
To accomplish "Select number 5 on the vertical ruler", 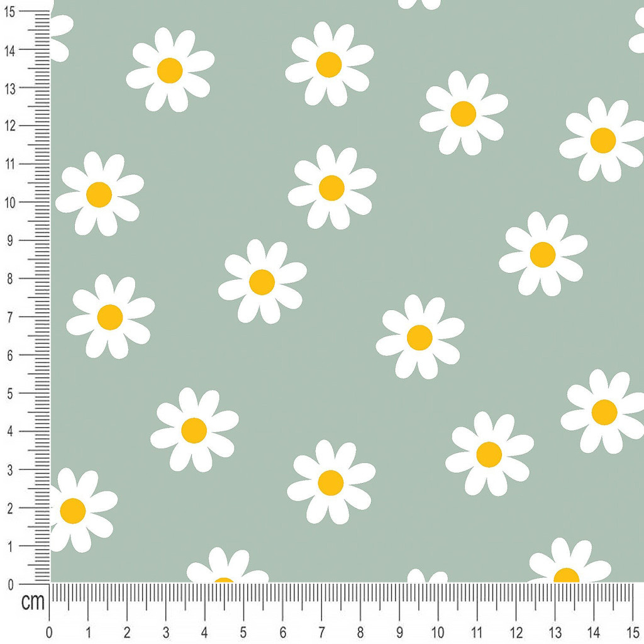I will coord(10,394).
